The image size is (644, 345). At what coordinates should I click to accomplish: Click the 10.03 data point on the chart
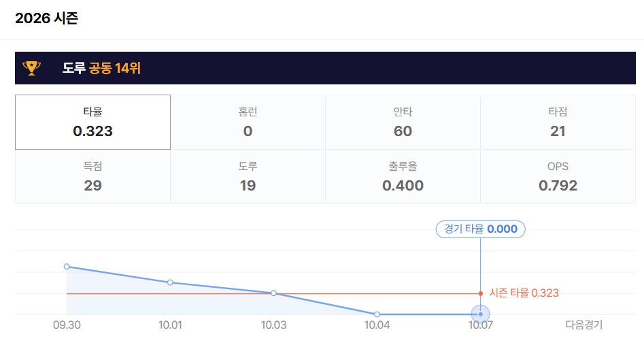(273, 293)
